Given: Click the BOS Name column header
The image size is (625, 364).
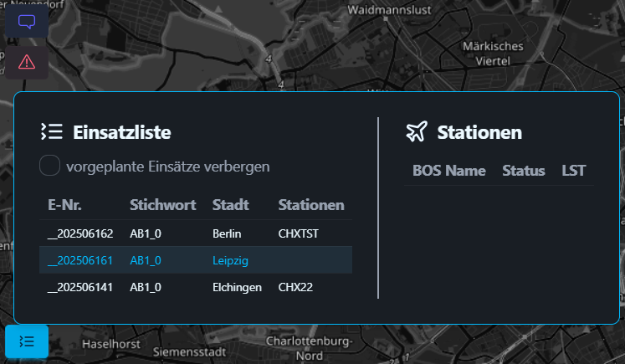Looking at the screenshot, I should pyautogui.click(x=448, y=171).
